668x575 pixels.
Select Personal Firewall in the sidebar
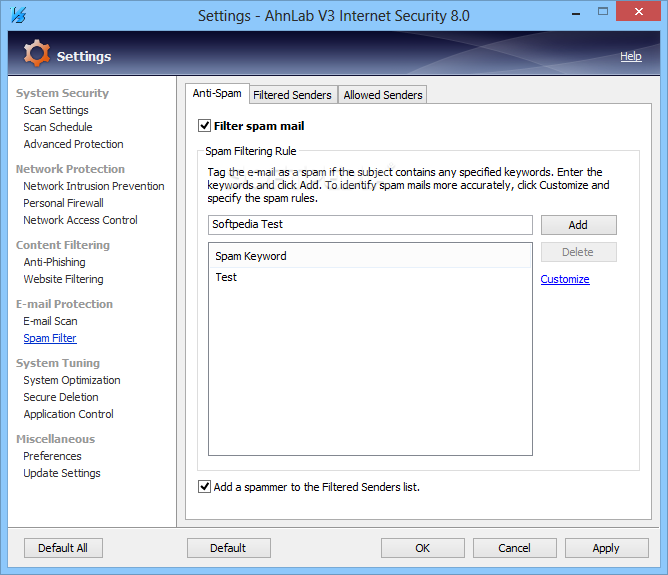point(63,203)
